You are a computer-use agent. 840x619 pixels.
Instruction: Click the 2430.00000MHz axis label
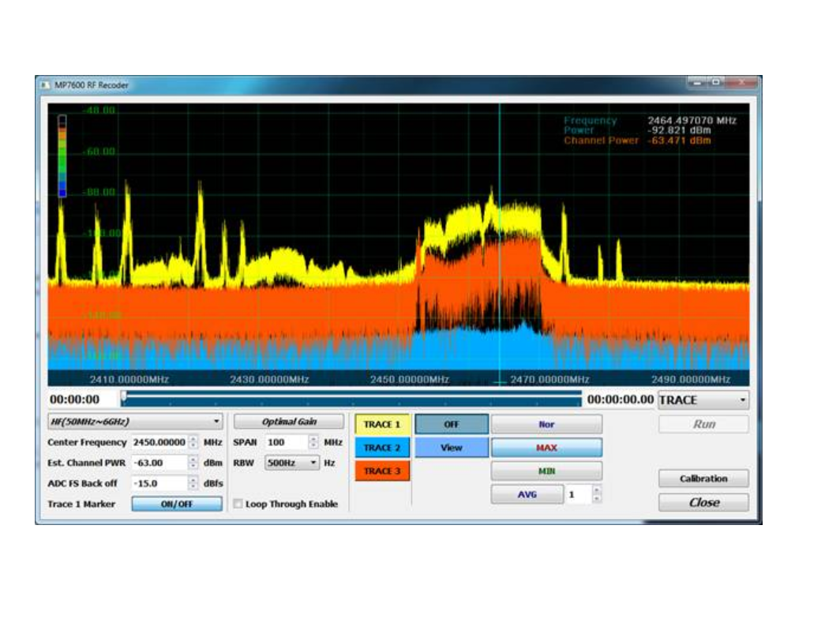click(x=269, y=380)
